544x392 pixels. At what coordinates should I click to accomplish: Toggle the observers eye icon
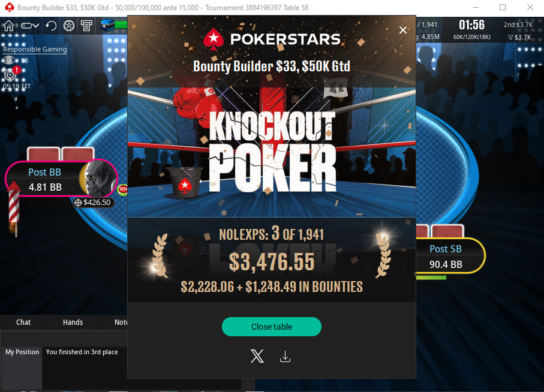[x=8, y=61]
